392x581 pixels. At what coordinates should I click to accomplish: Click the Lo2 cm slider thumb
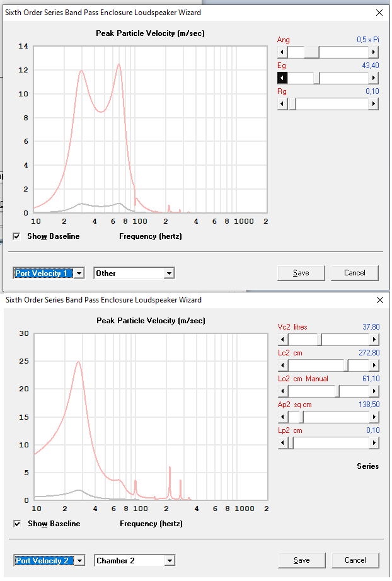tap(337, 391)
